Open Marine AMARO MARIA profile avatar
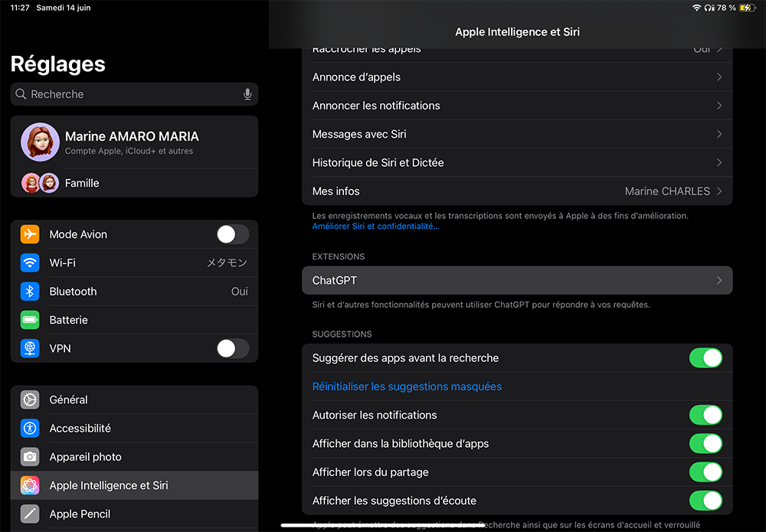The image size is (766, 532). pyautogui.click(x=40, y=142)
